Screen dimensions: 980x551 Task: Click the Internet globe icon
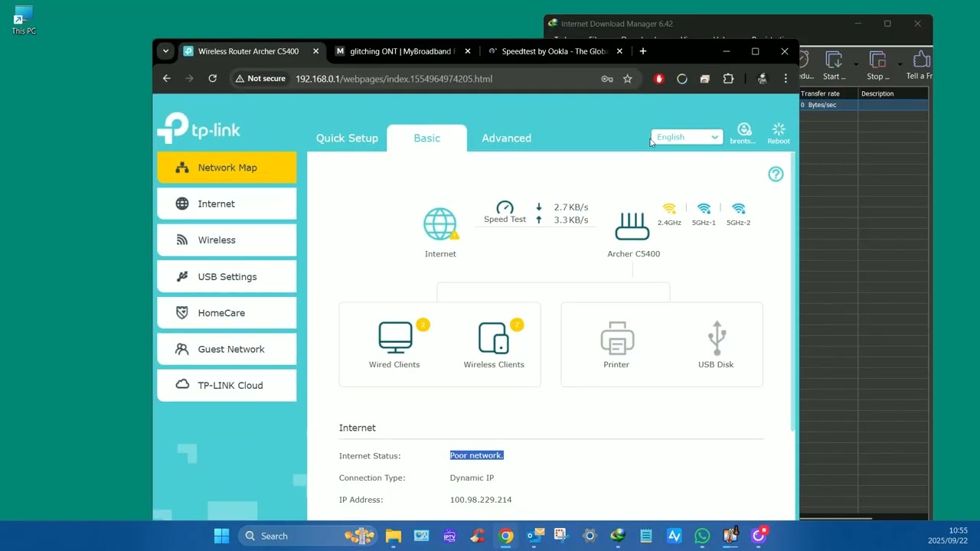coord(440,225)
